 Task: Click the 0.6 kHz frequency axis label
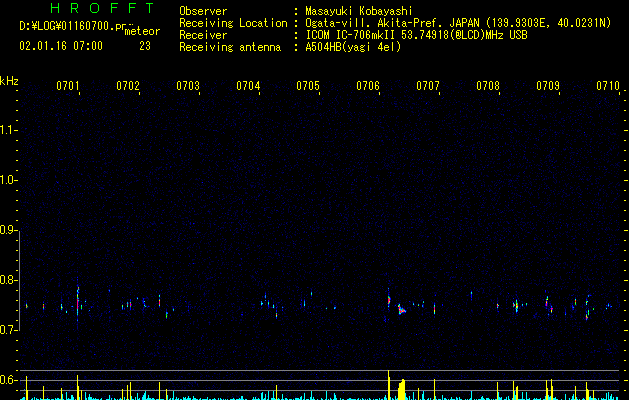[8, 380]
